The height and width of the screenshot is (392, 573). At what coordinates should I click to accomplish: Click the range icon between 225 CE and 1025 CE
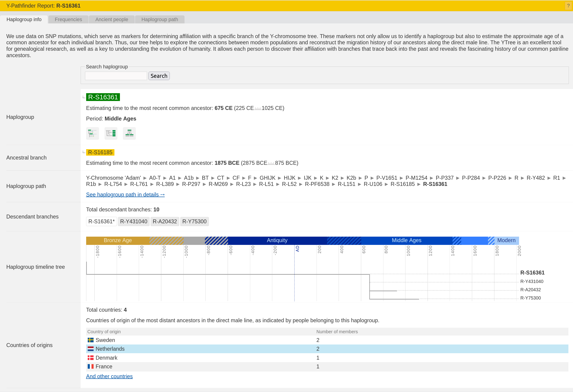point(258,108)
